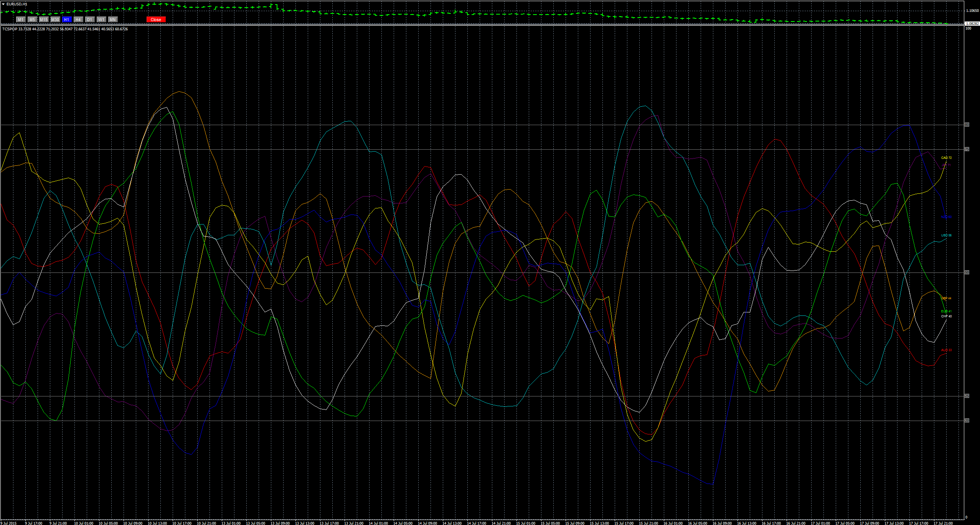This screenshot has height=525, width=980.
Task: Choose the W1 weekly timeframe
Action: coord(101,20)
